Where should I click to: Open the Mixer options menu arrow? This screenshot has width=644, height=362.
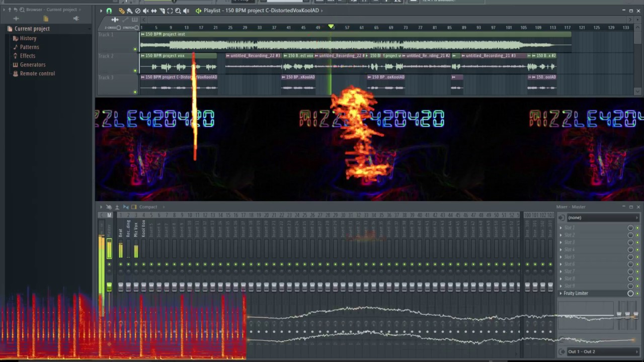point(101,207)
